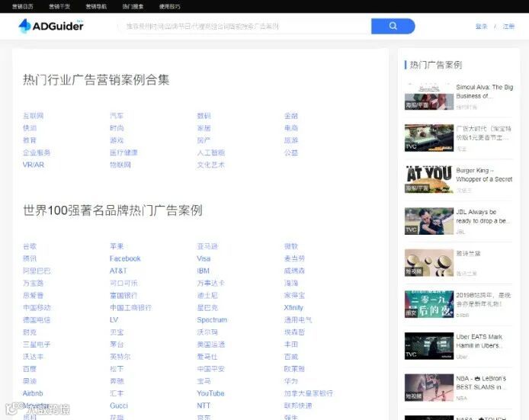Open Uber EATS Mark Hamill thumbnail

point(429,346)
